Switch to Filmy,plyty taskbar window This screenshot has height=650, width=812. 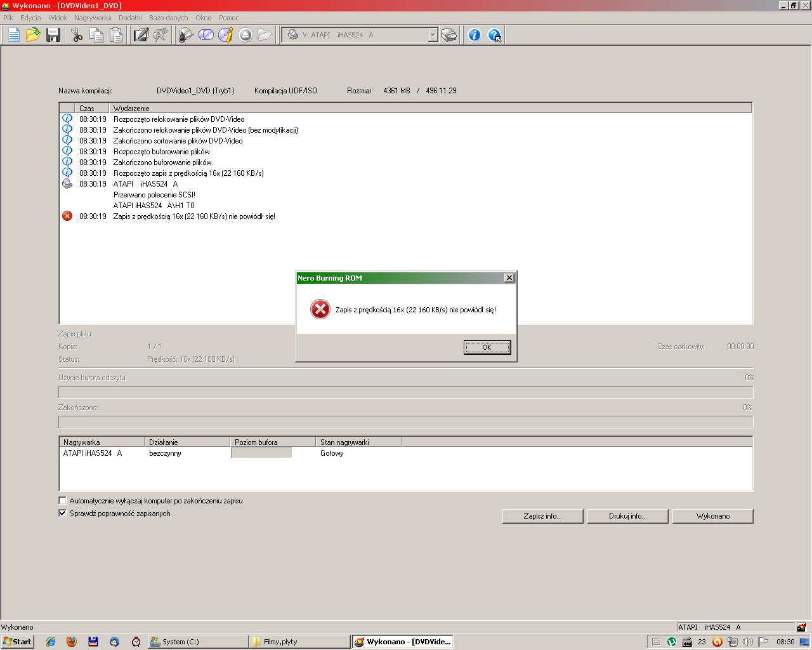coord(299,642)
